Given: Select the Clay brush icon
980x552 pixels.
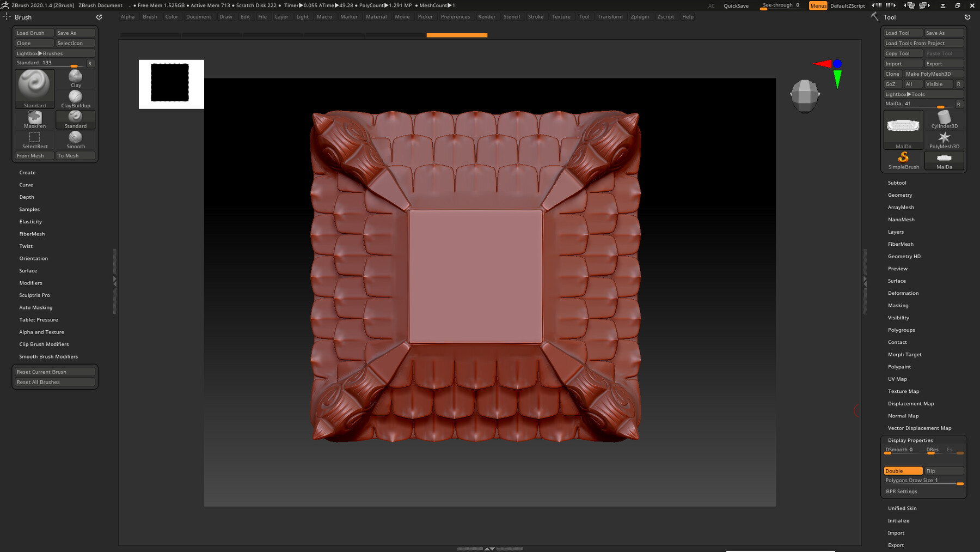Looking at the screenshot, I should [76, 78].
